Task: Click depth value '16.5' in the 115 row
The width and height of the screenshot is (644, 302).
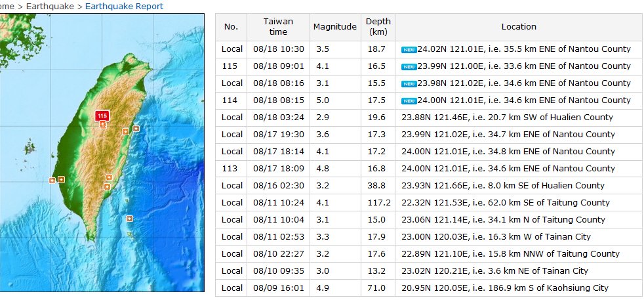Action: [376, 66]
